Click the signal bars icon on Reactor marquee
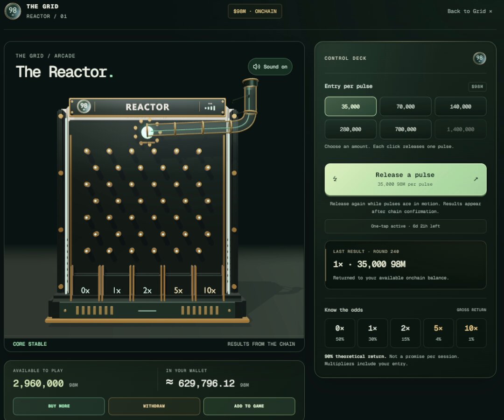 210,107
